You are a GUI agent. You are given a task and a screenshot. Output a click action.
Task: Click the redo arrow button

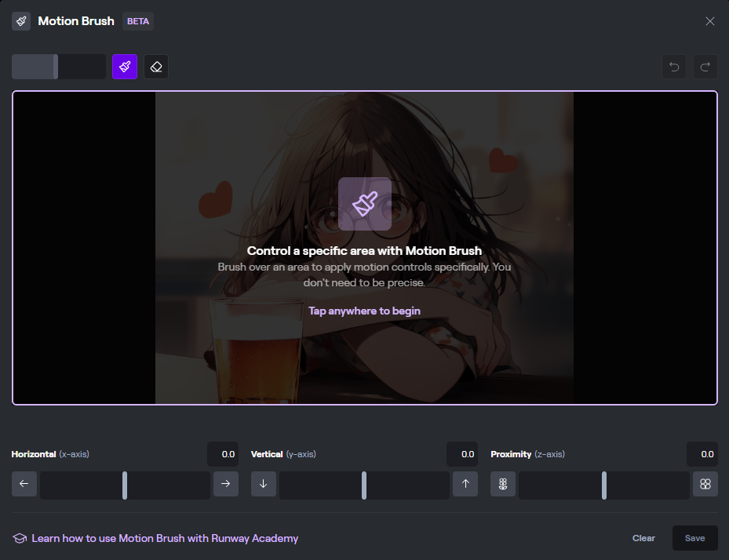coord(705,67)
